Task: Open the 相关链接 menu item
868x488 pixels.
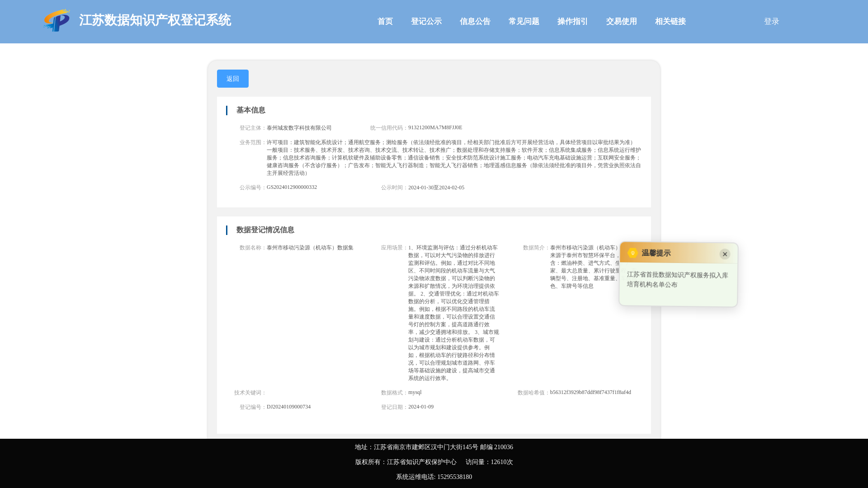Action: pos(670,22)
